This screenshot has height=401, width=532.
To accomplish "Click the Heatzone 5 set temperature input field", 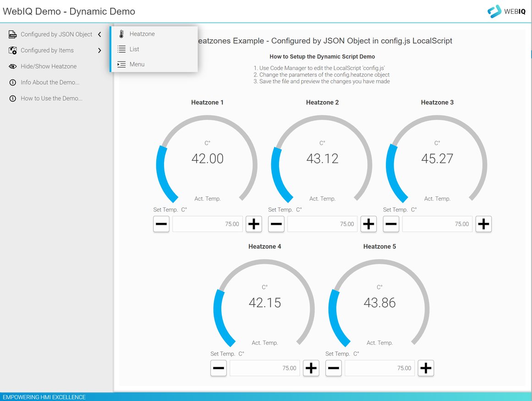I will (379, 368).
